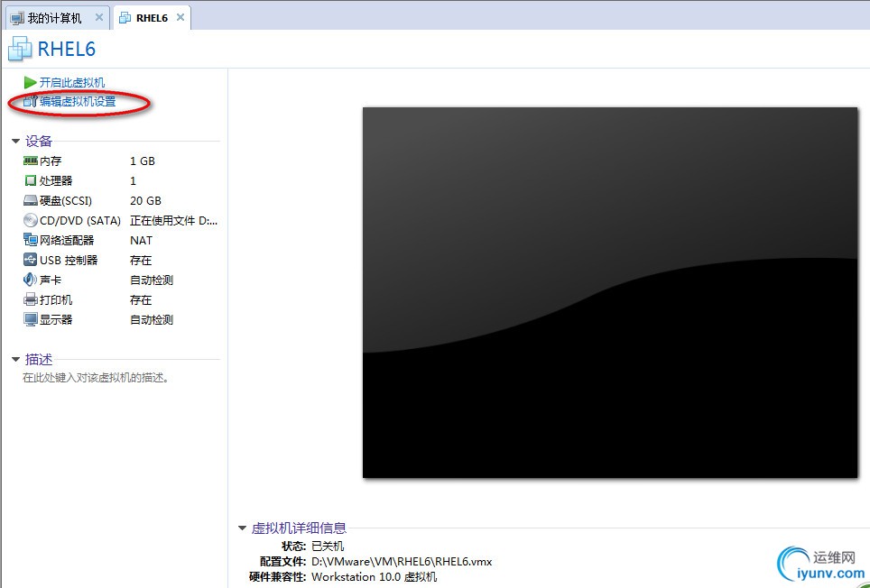Select the 内存 device label
The height and width of the screenshot is (588, 870).
coord(51,161)
